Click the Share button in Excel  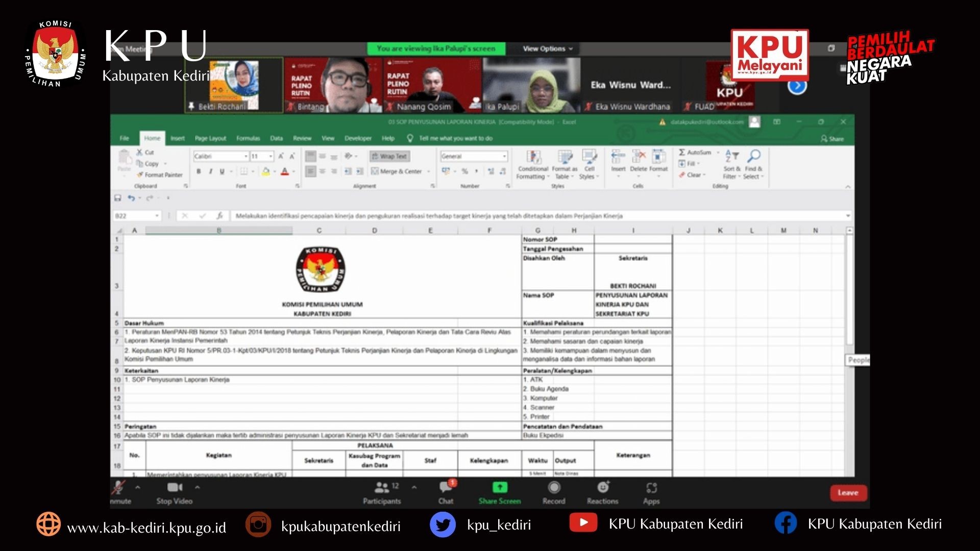(832, 139)
